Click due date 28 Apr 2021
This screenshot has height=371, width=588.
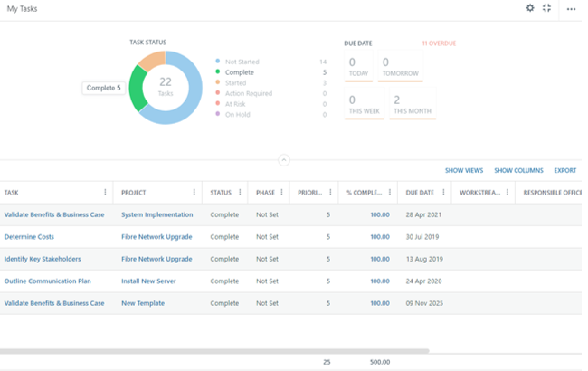[x=423, y=214]
